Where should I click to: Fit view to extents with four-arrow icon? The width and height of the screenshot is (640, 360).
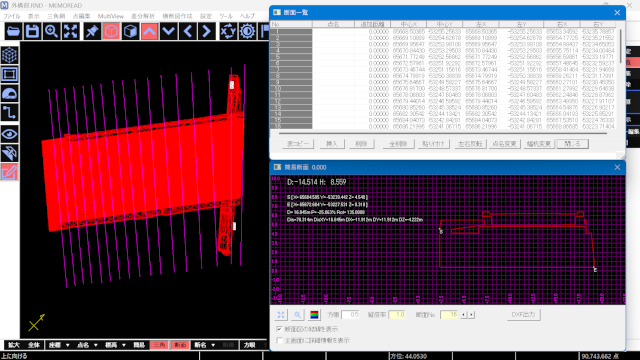[x=71, y=31]
